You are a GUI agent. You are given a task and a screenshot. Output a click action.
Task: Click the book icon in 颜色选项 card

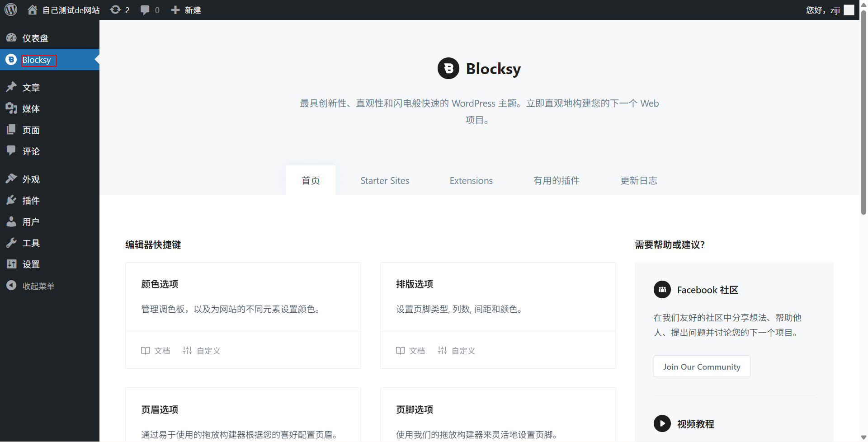click(145, 351)
